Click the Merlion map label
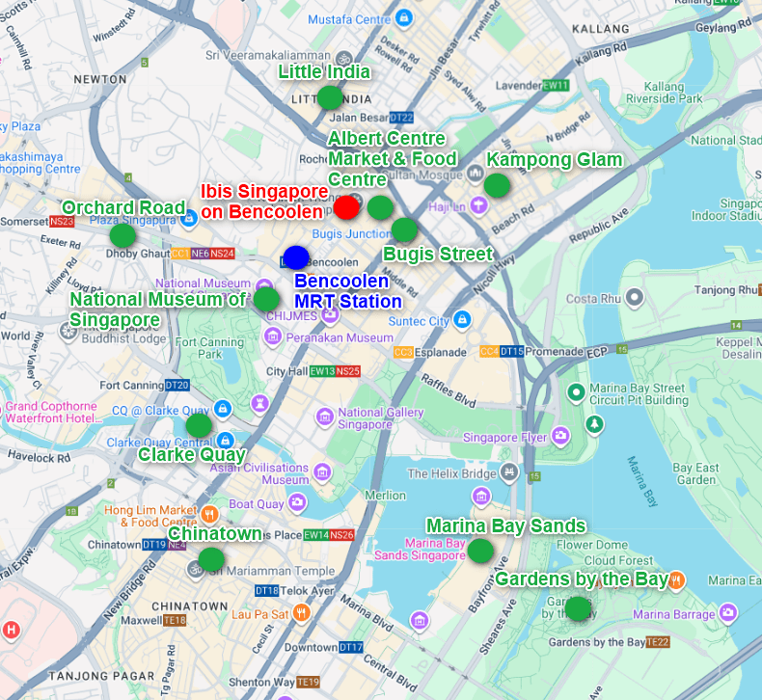This screenshot has width=762, height=700. point(385,495)
